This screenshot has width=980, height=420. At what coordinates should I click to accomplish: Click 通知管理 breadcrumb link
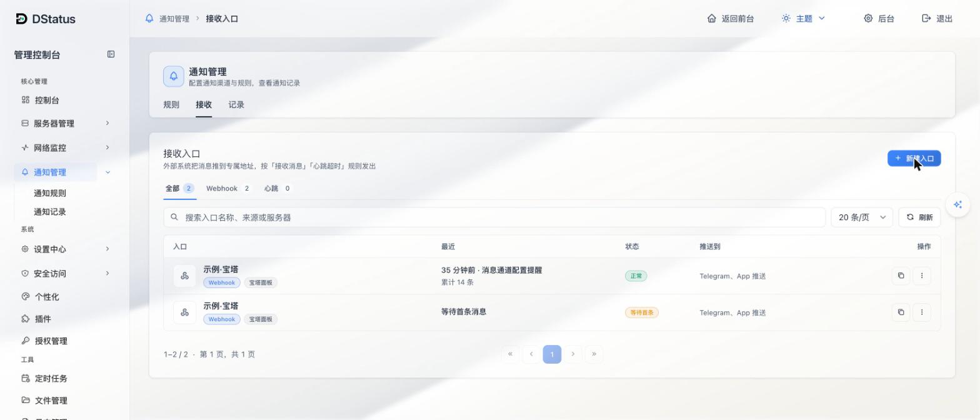coord(174,19)
